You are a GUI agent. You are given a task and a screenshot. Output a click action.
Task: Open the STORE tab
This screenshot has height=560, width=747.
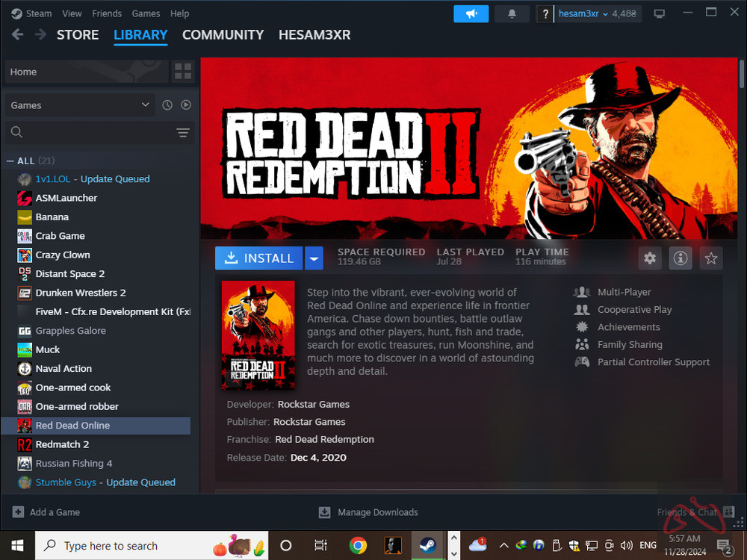point(78,34)
